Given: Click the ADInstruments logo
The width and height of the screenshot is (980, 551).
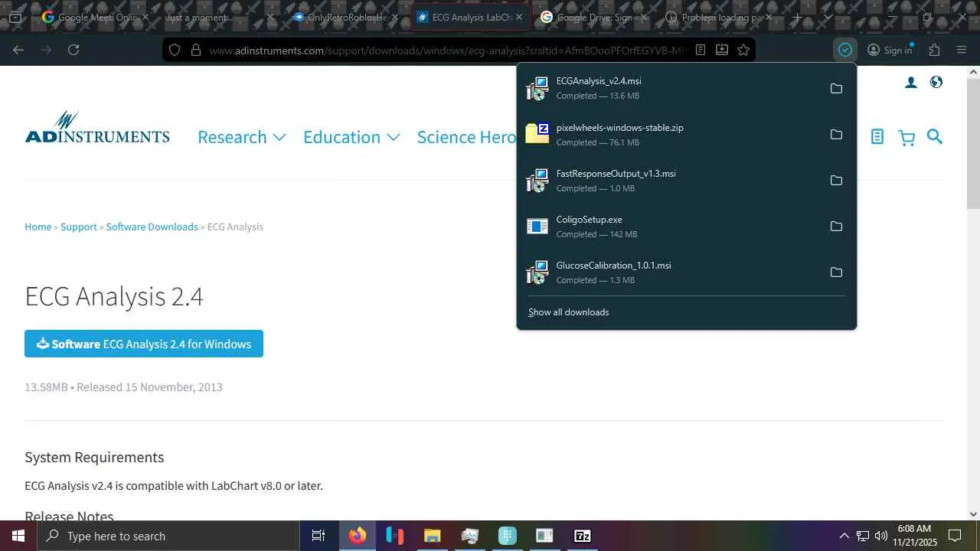Looking at the screenshot, I should pos(97,128).
